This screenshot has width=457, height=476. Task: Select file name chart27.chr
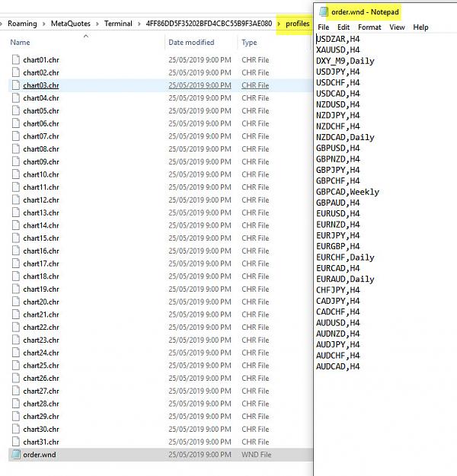click(x=41, y=391)
